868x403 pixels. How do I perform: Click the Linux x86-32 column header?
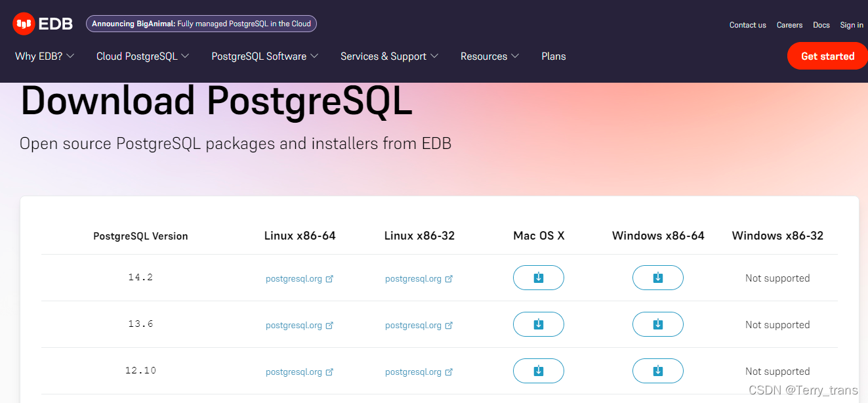tap(419, 236)
